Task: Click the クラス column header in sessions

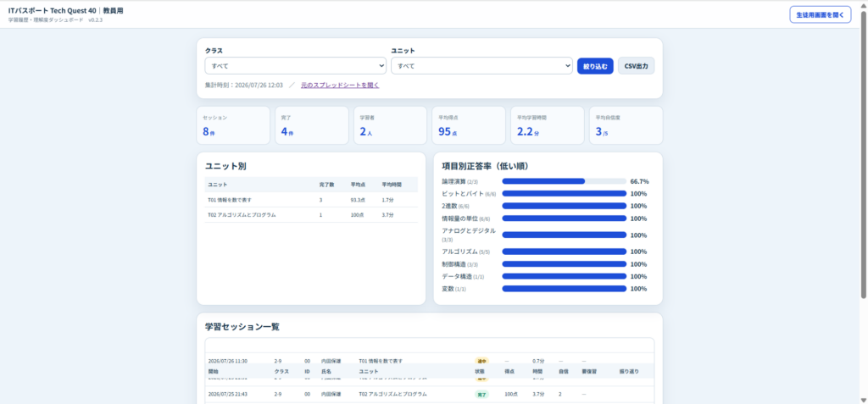Action: [x=281, y=371]
